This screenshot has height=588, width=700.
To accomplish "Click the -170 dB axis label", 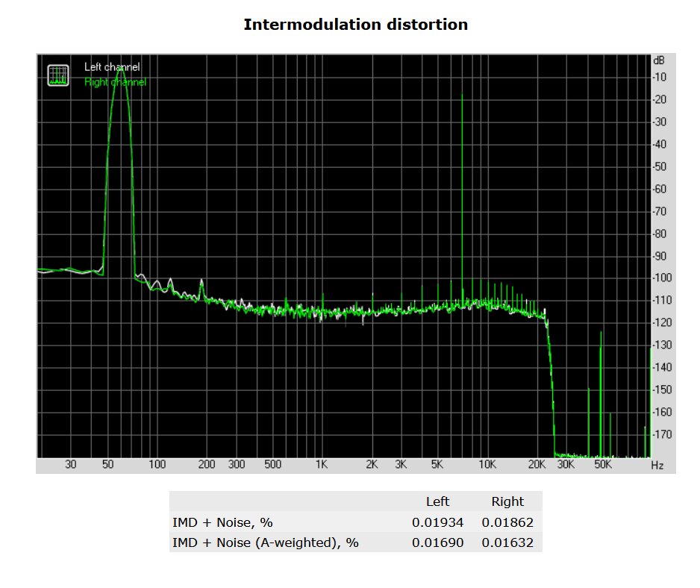I will (663, 434).
